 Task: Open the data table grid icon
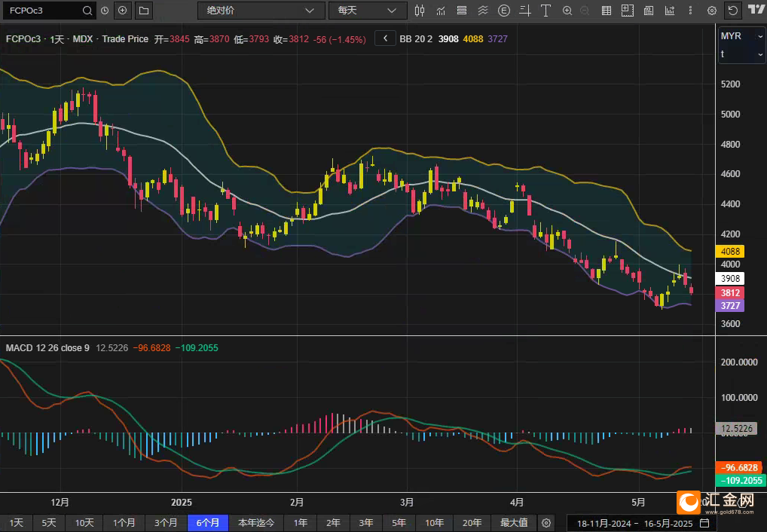(607, 11)
